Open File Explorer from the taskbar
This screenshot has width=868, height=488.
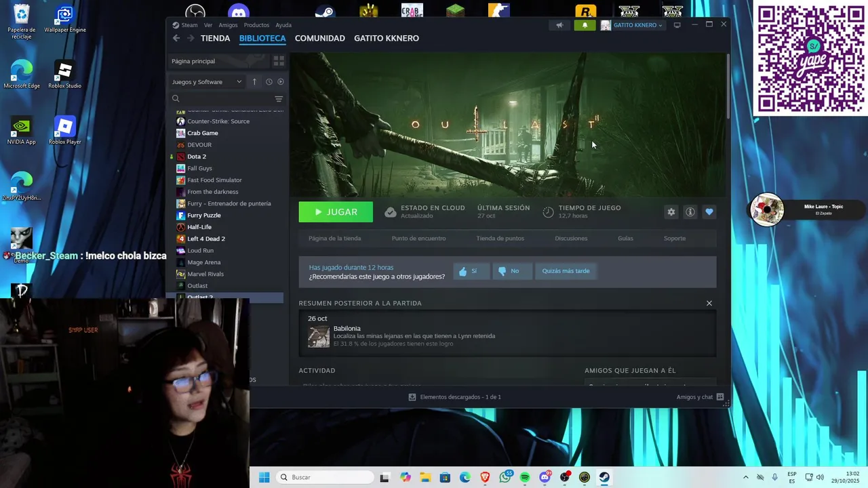click(x=425, y=477)
